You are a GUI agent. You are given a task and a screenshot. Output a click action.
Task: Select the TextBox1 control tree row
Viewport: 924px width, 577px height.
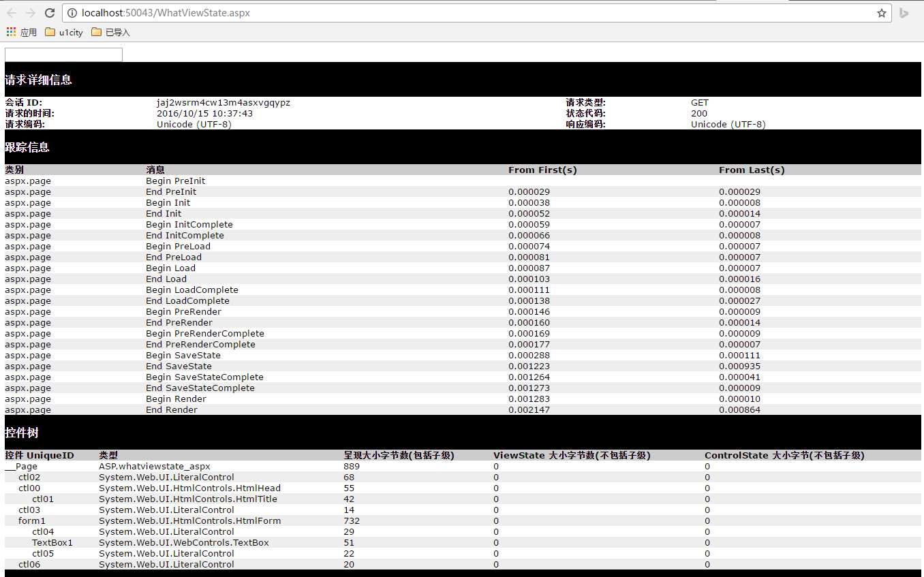click(463, 542)
